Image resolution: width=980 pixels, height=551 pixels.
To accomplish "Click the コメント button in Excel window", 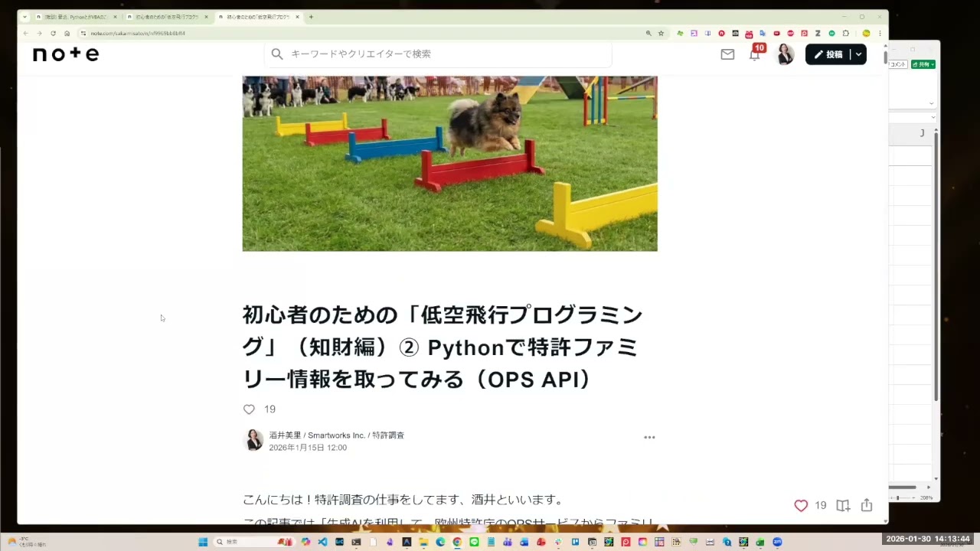I will point(898,64).
